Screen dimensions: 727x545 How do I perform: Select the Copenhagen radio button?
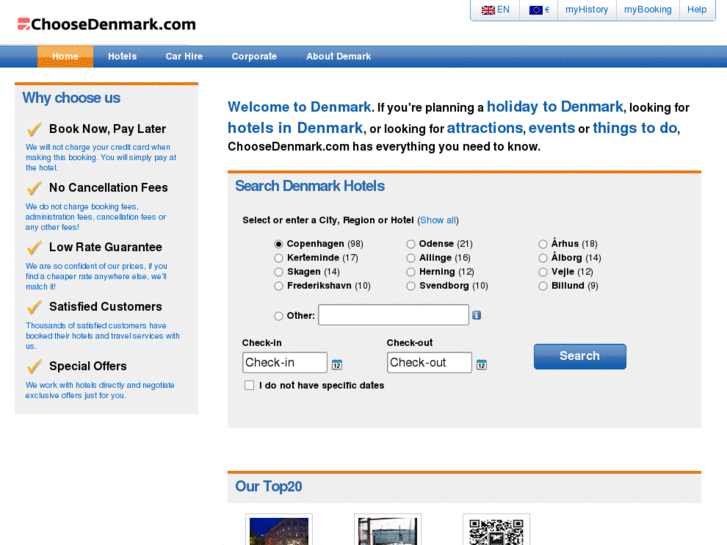point(278,244)
